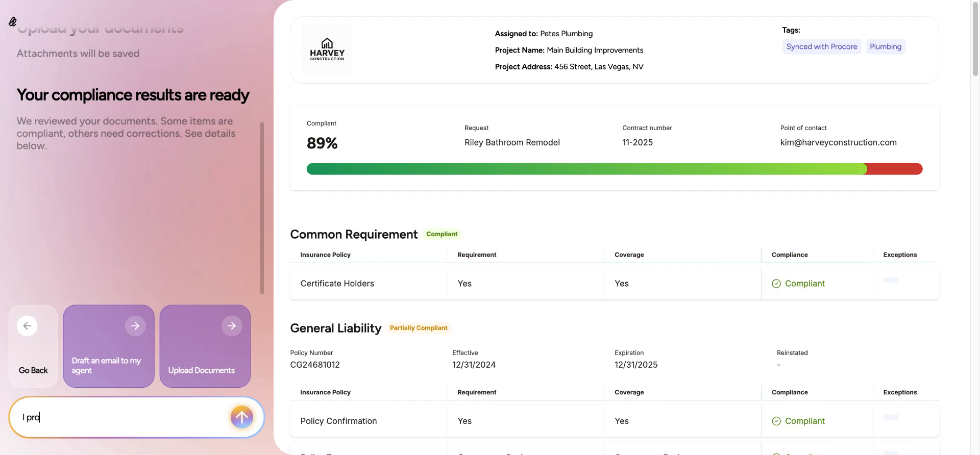This screenshot has width=980, height=455.
Task: Click the Certificate Holders compliant check icon
Action: click(776, 284)
